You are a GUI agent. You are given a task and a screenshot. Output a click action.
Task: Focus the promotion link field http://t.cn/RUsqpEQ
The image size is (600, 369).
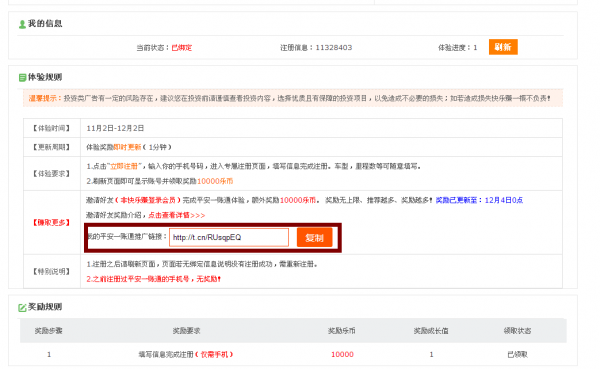[x=229, y=237]
